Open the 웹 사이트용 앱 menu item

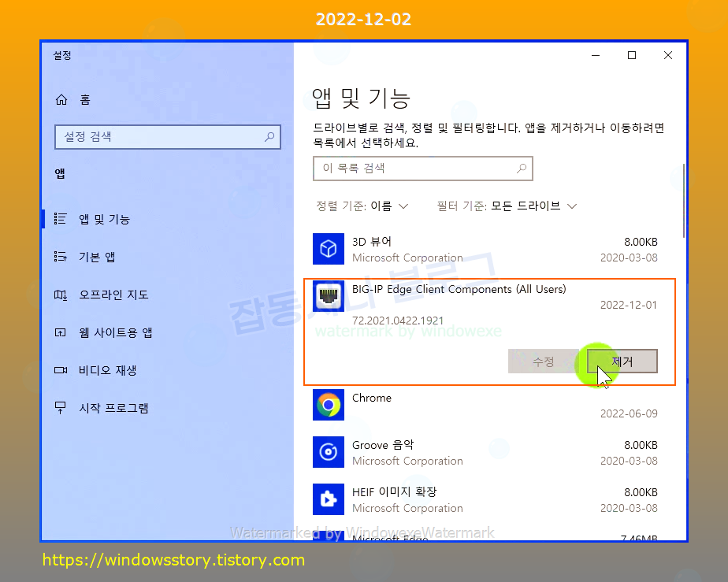167,332
